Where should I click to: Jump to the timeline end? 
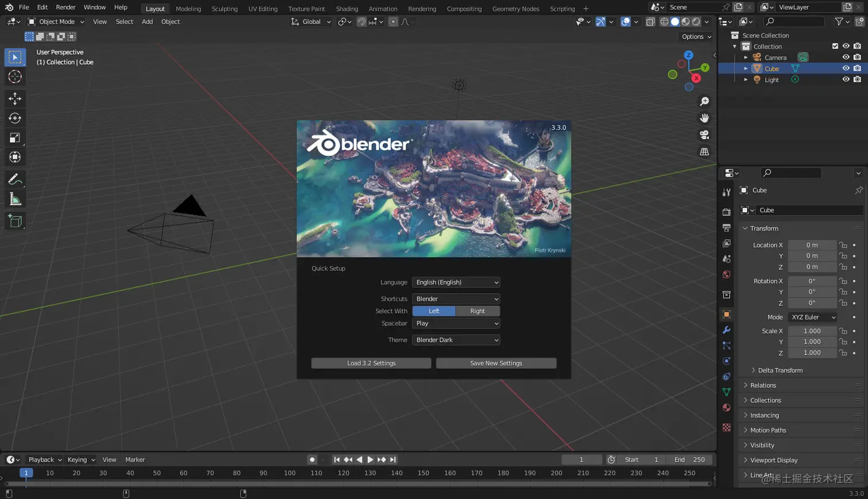(x=393, y=459)
